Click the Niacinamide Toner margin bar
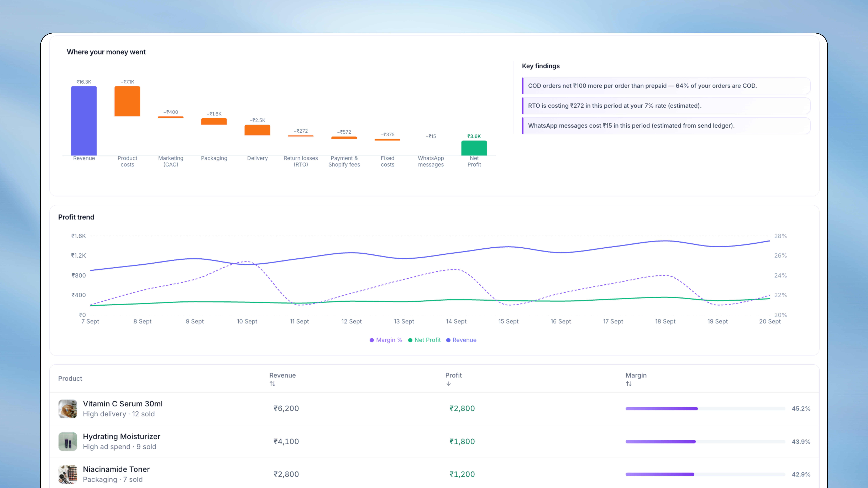This screenshot has height=488, width=868. (705, 474)
